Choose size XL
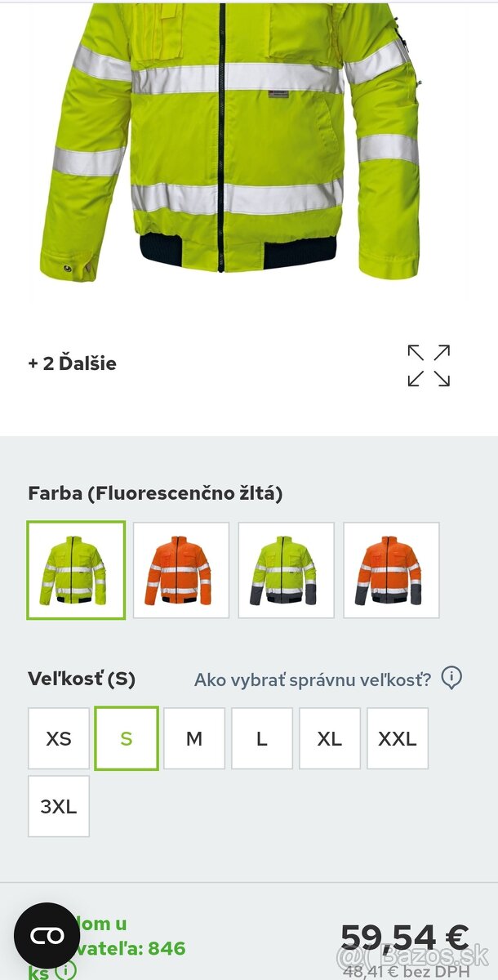 coord(330,738)
